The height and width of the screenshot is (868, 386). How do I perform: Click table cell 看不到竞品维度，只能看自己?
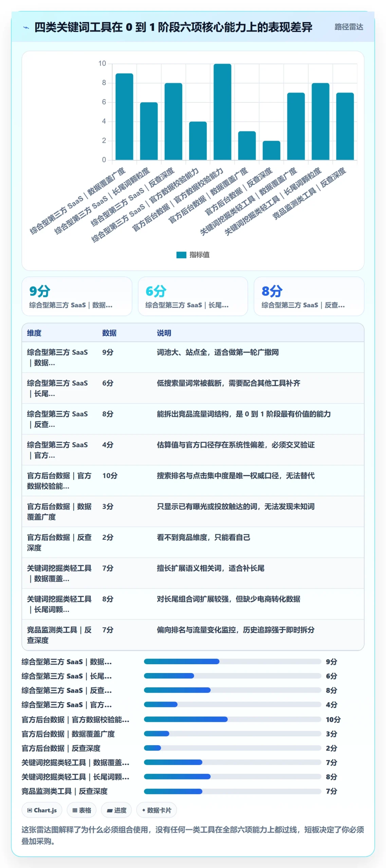(x=203, y=537)
